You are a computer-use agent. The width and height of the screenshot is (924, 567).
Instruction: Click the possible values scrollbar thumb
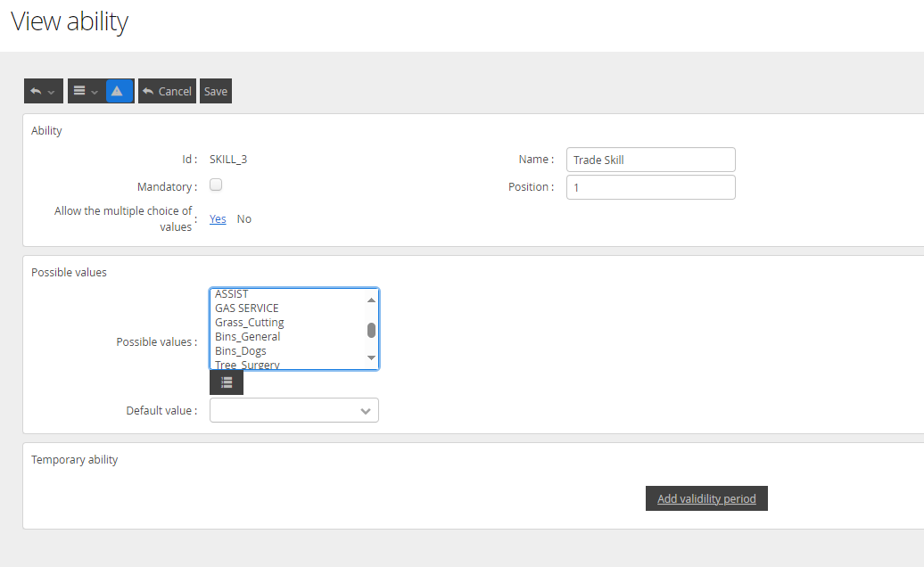pos(371,331)
